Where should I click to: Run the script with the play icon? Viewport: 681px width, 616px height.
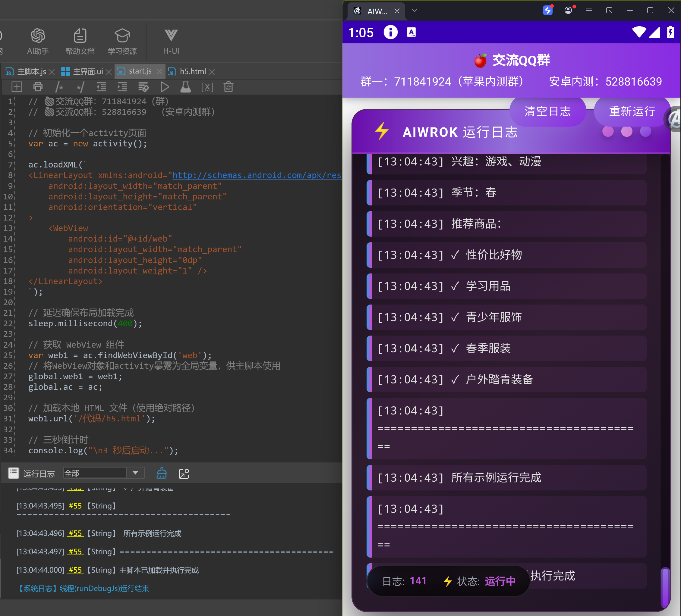(165, 87)
